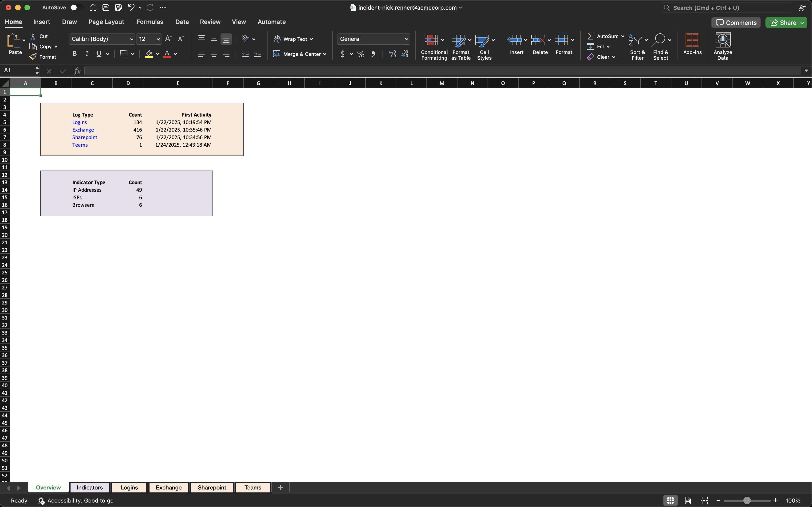Click the Format painter brush icon
The width and height of the screenshot is (812, 507).
(x=33, y=57)
